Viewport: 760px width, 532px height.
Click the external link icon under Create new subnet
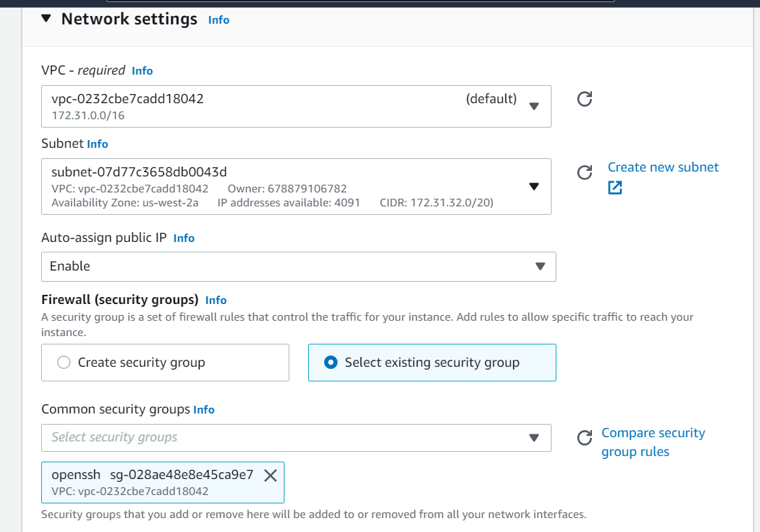click(615, 188)
